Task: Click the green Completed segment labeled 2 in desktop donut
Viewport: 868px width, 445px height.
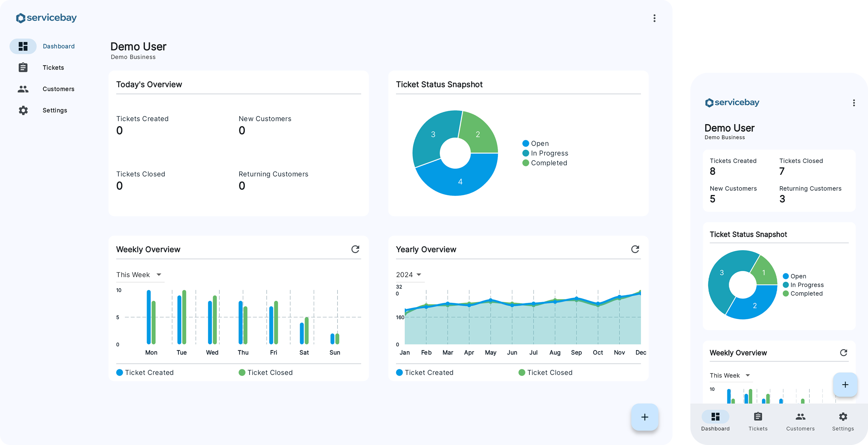Action: [478, 134]
